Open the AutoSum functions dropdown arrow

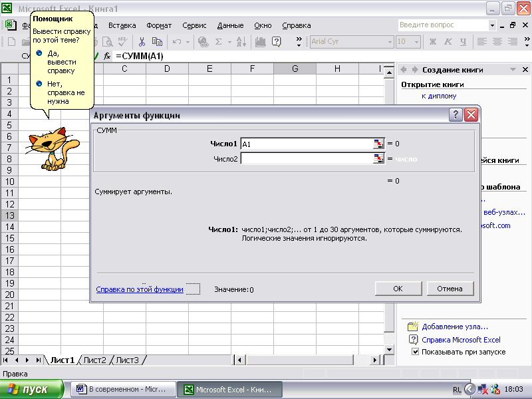click(229, 42)
